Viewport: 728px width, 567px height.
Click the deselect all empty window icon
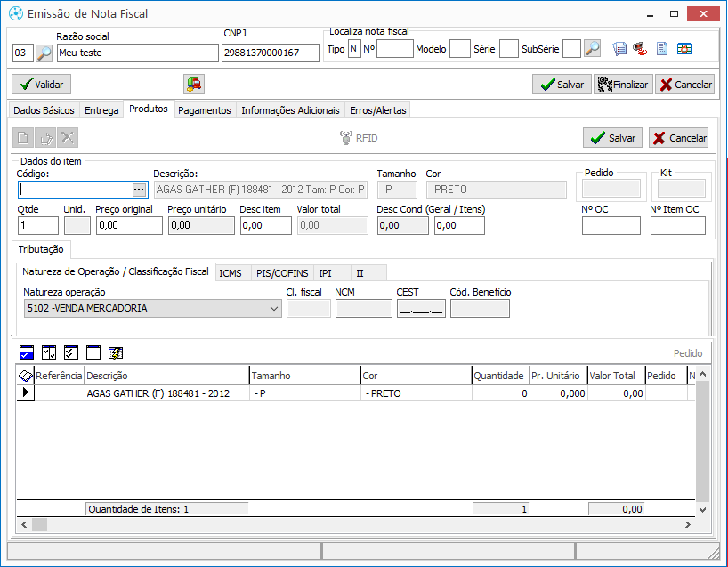pyautogui.click(x=93, y=352)
